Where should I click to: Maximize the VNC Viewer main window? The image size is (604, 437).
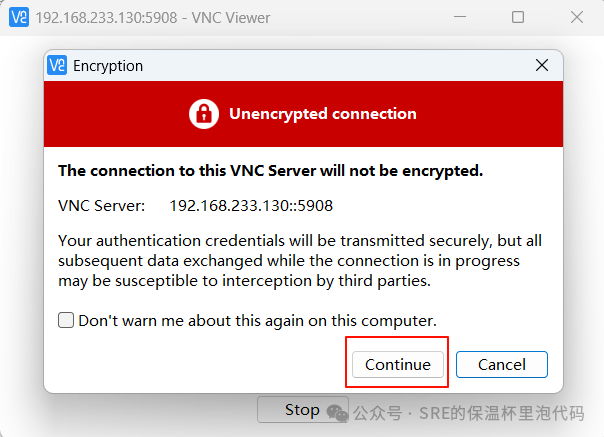tap(518, 18)
